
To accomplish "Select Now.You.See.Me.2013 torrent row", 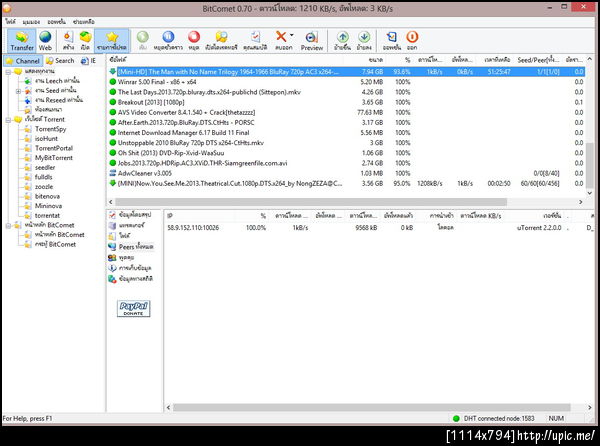I will (346, 184).
